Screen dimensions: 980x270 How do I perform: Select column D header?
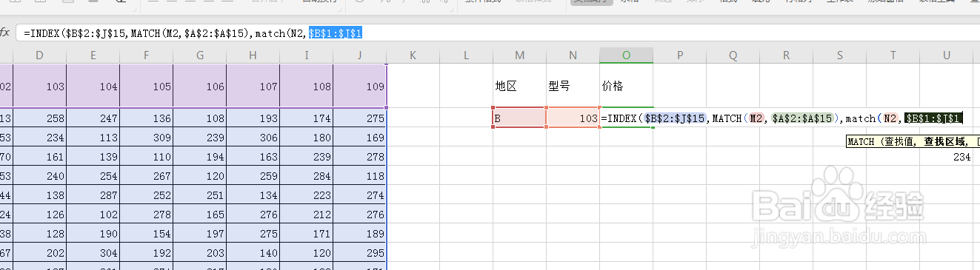click(x=39, y=55)
